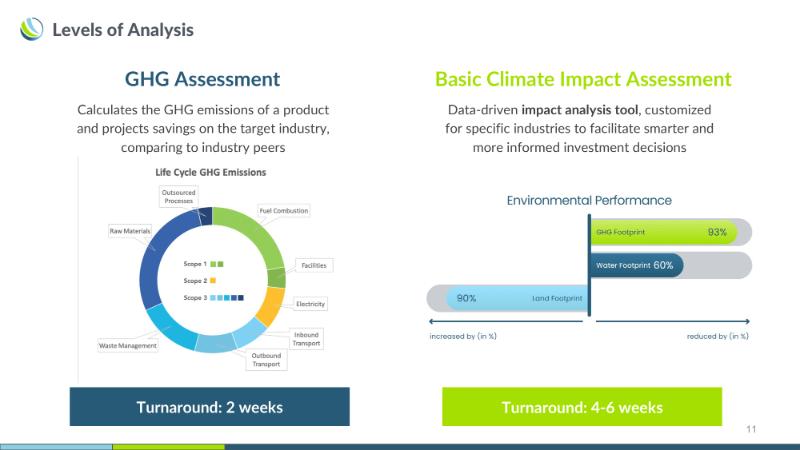This screenshot has height=450, width=800.
Task: Click the Scope 1 green legend swatches
Action: (x=216, y=264)
